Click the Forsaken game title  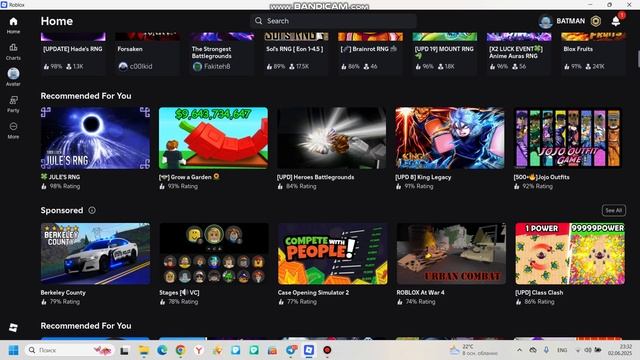point(130,49)
